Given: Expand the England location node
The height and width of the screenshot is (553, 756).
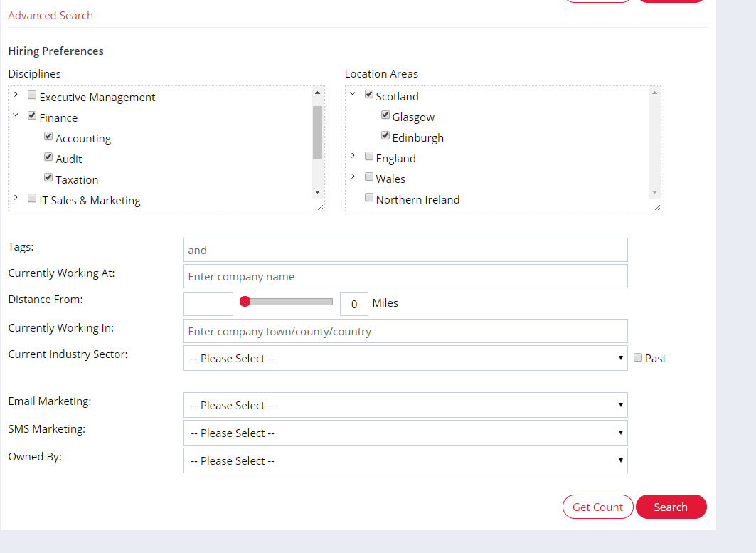Looking at the screenshot, I should (352, 156).
